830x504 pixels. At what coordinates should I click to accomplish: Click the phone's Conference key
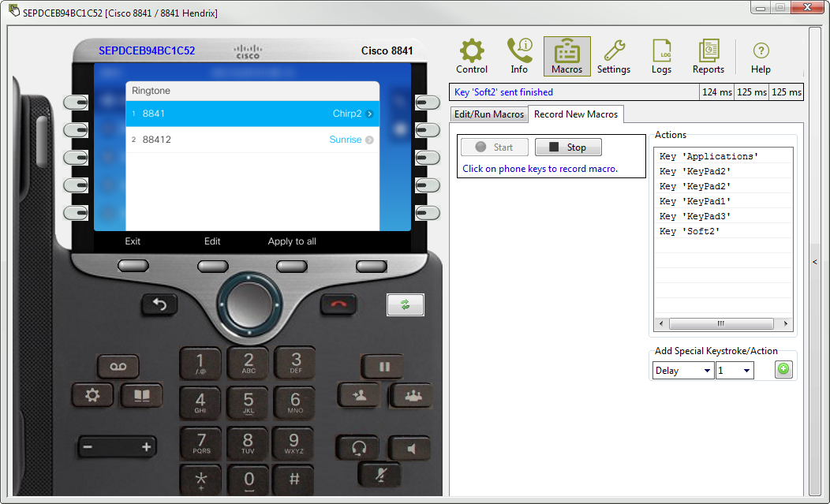click(x=413, y=395)
